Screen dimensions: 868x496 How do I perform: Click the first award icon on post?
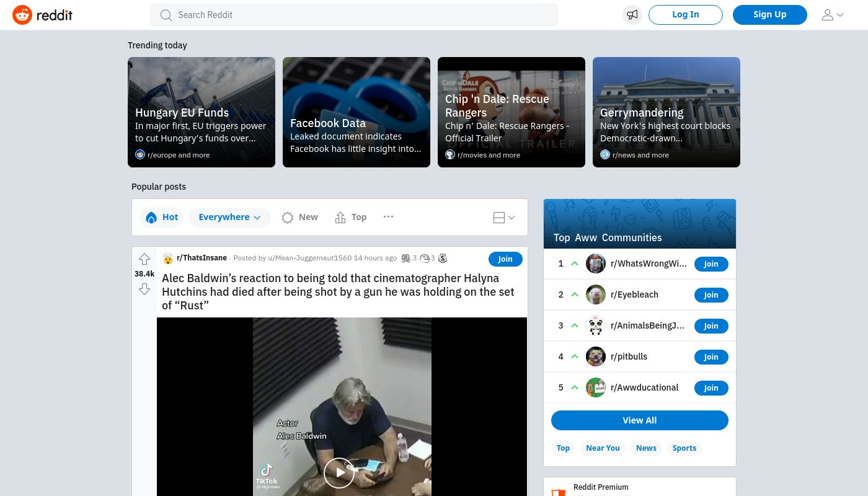(x=406, y=258)
